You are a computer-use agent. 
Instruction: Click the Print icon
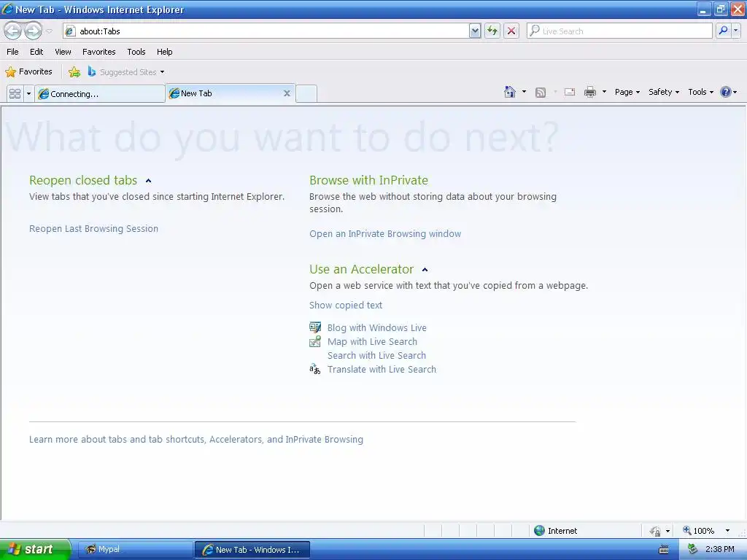pos(590,92)
